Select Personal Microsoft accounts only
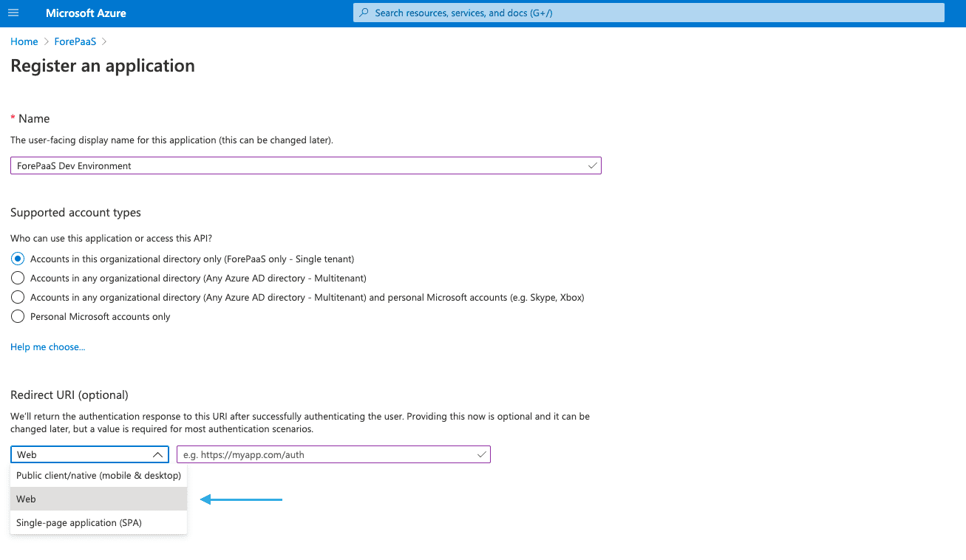The height and width of the screenshot is (560, 966). point(18,316)
